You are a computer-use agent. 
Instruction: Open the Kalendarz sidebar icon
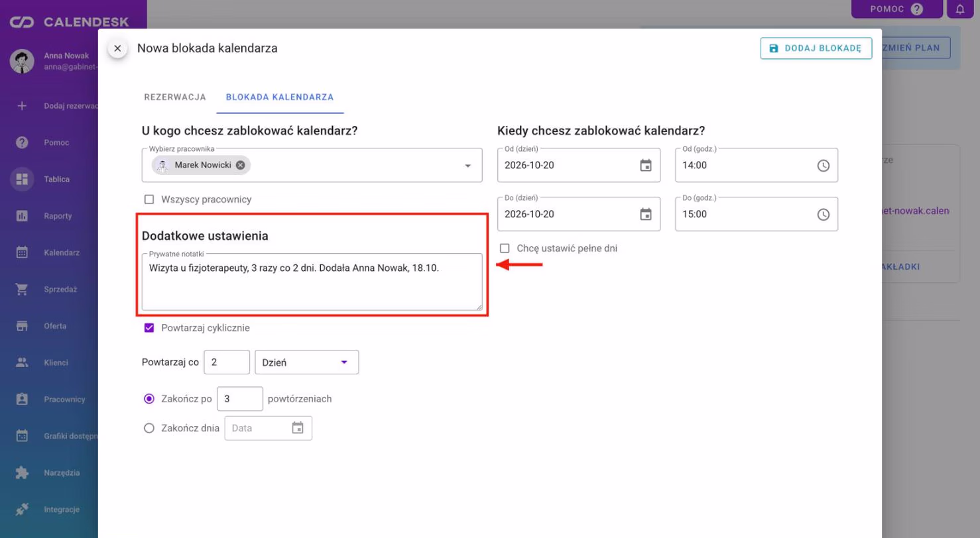(x=22, y=252)
